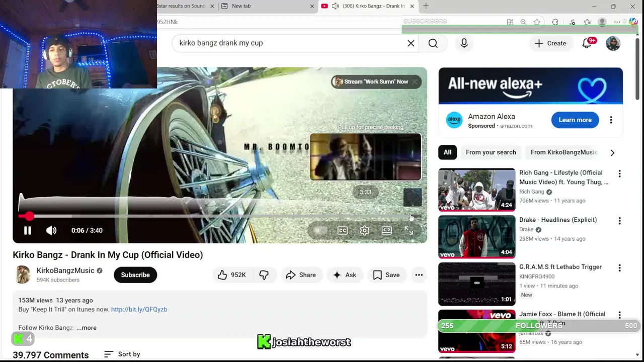
Task: Open the bit.ly/QFQyzb link
Action: [x=139, y=309]
